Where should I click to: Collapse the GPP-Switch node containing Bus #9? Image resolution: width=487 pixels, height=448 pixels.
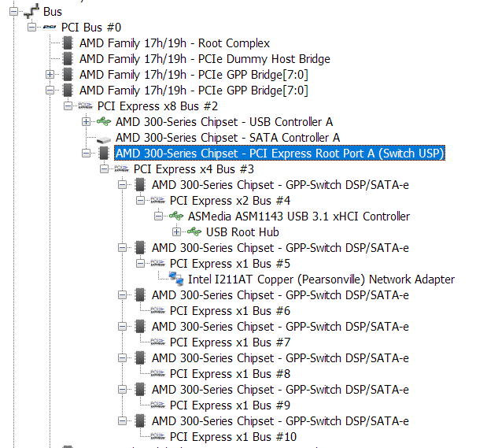(123, 390)
